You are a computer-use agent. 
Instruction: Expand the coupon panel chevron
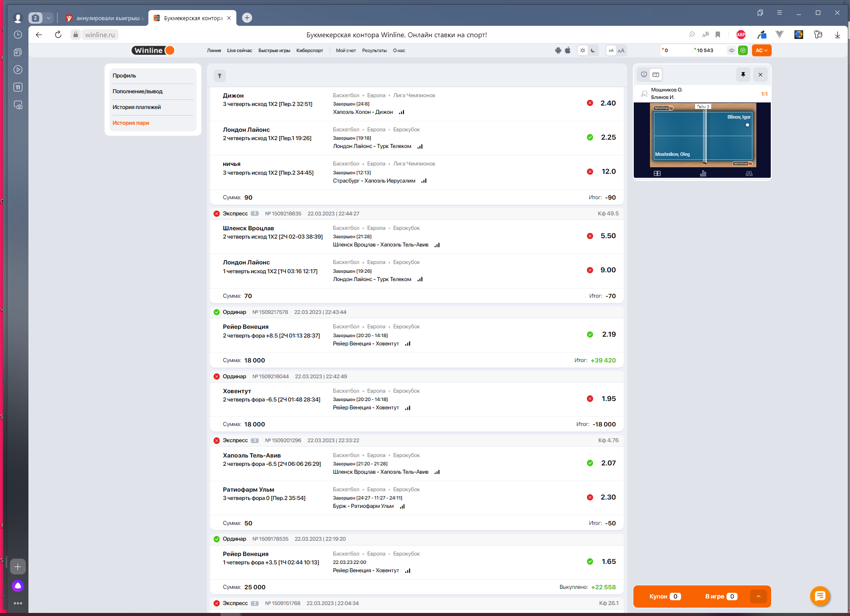[x=759, y=596]
